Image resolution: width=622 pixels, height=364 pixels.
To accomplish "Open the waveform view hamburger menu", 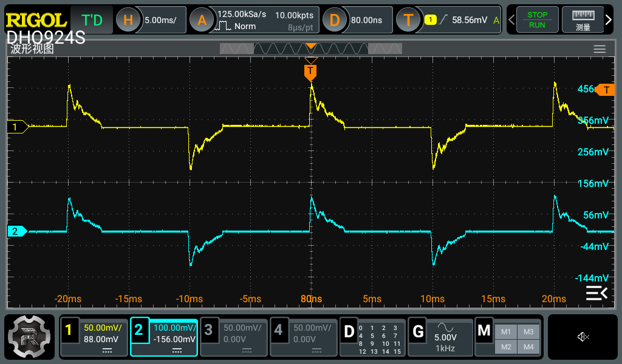I will tap(600, 49).
